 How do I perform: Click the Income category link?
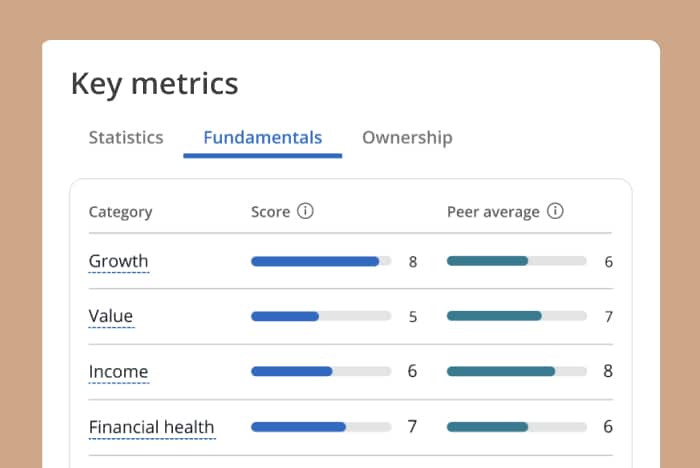(x=118, y=372)
